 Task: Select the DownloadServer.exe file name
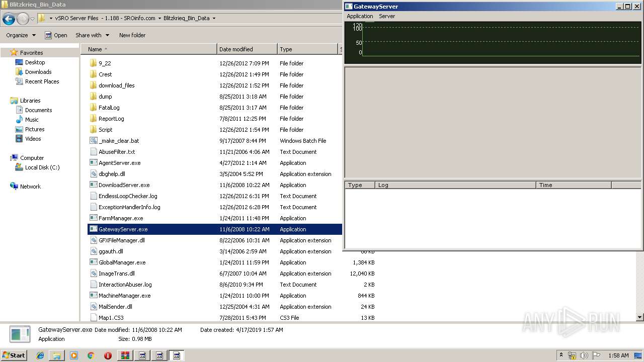tap(124, 185)
